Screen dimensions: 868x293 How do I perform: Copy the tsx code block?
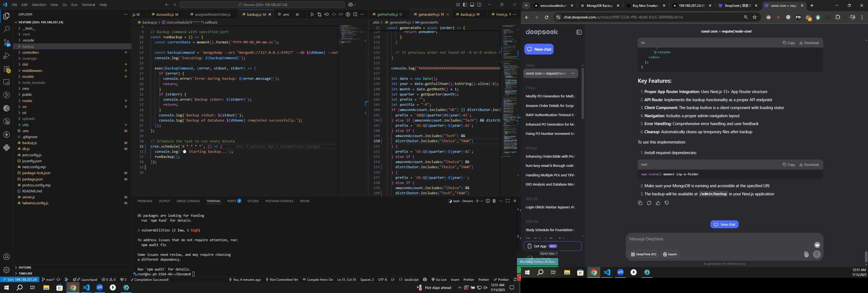coord(789,43)
